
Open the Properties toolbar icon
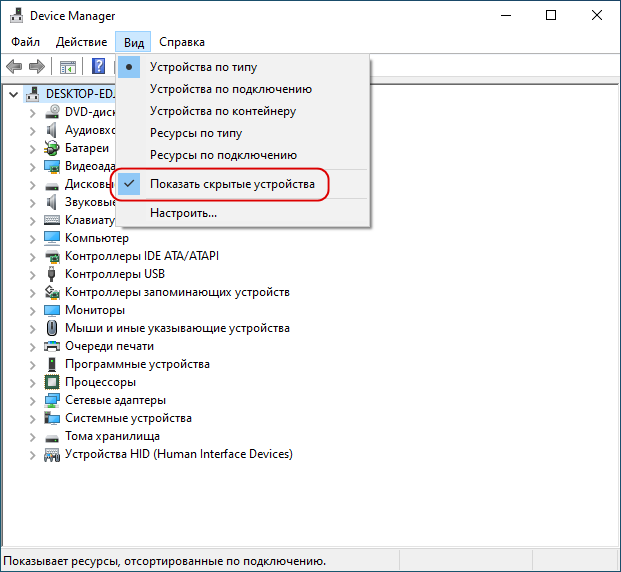(68, 67)
